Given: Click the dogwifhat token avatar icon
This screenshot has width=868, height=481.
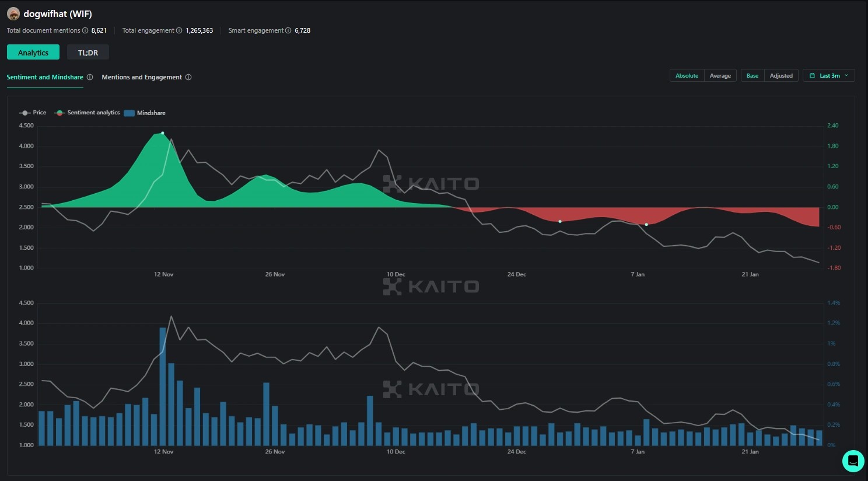Looking at the screenshot, I should click(x=13, y=14).
